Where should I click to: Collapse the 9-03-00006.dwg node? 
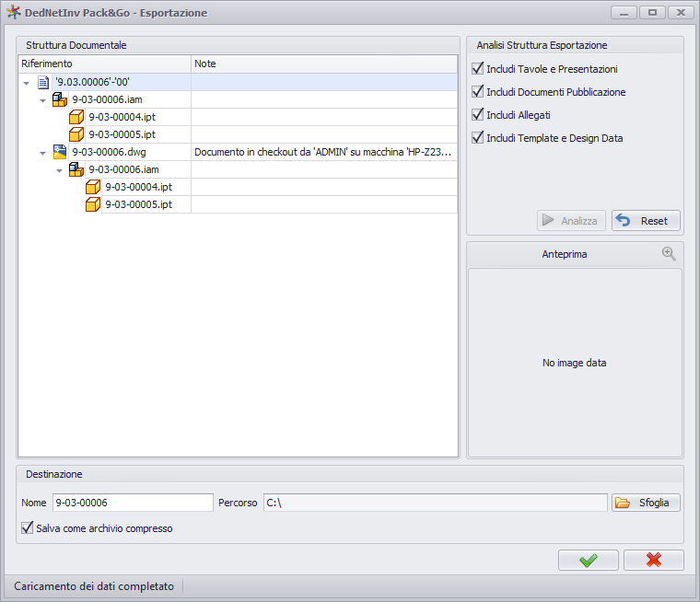[x=43, y=153]
